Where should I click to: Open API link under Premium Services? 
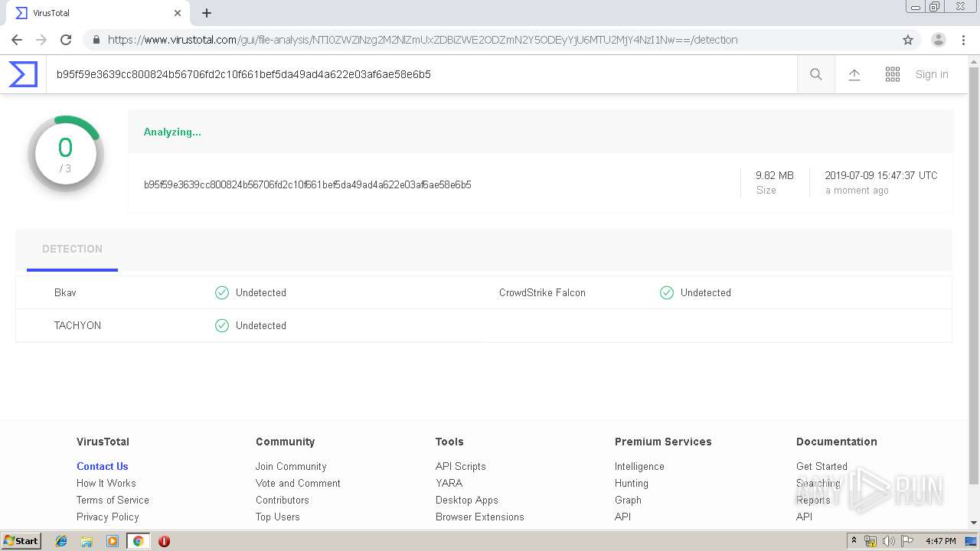tap(622, 517)
